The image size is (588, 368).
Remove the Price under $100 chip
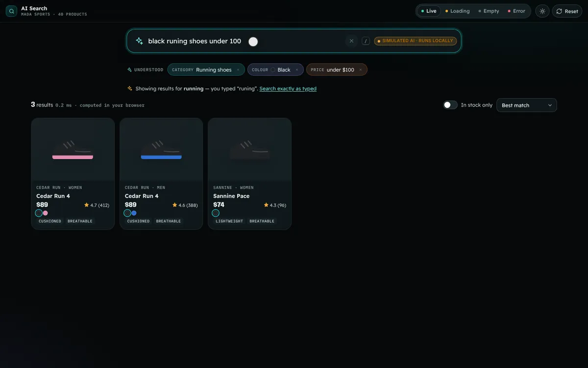(x=360, y=70)
